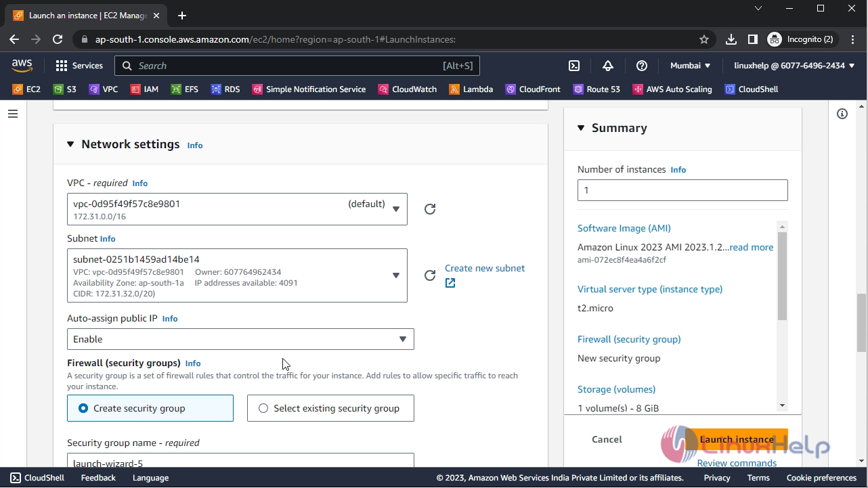Screen dimensions: 868x488
Task: Click Launch instance button
Action: point(737,439)
